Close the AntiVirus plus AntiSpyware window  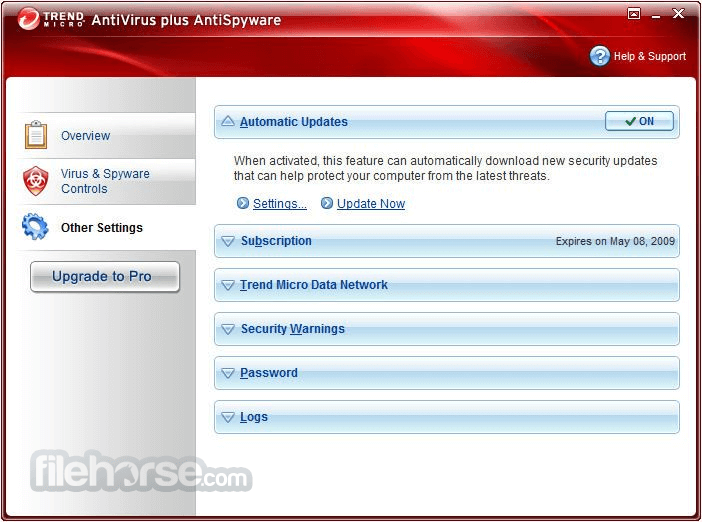click(x=678, y=13)
